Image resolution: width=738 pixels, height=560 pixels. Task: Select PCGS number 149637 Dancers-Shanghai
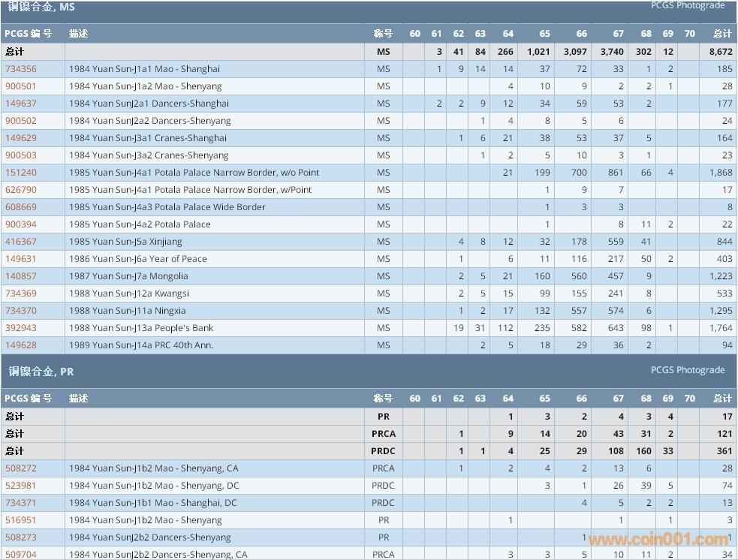(21, 104)
